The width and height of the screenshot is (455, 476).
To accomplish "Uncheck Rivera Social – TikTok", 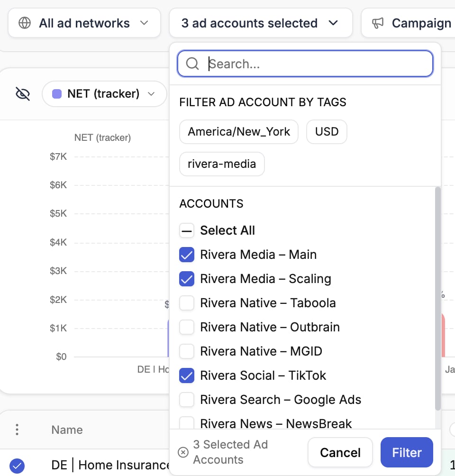I will [x=187, y=375].
